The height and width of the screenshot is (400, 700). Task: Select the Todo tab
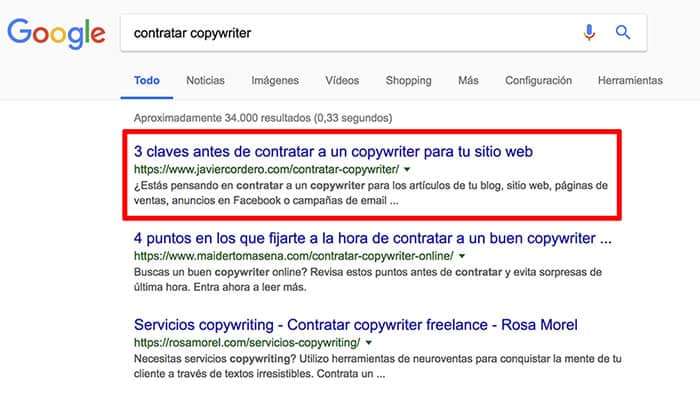click(146, 80)
